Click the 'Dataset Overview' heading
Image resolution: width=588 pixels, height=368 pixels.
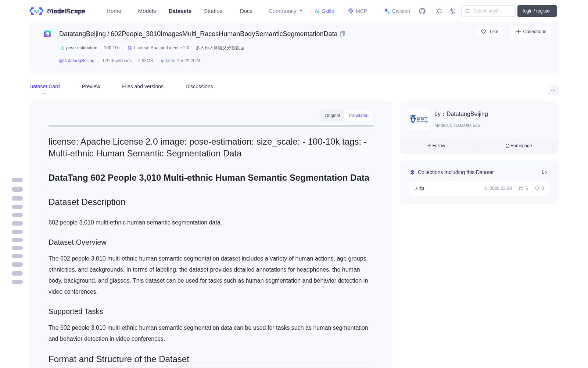78,242
